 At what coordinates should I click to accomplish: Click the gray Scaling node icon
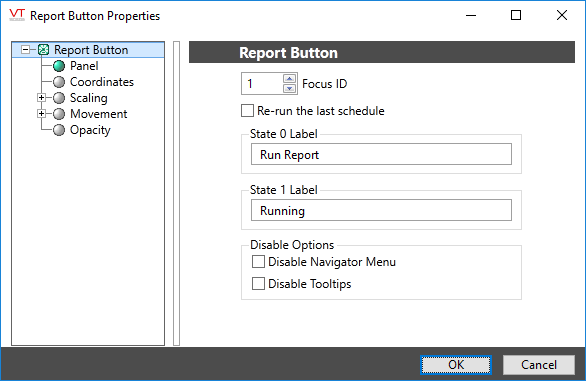coord(59,98)
